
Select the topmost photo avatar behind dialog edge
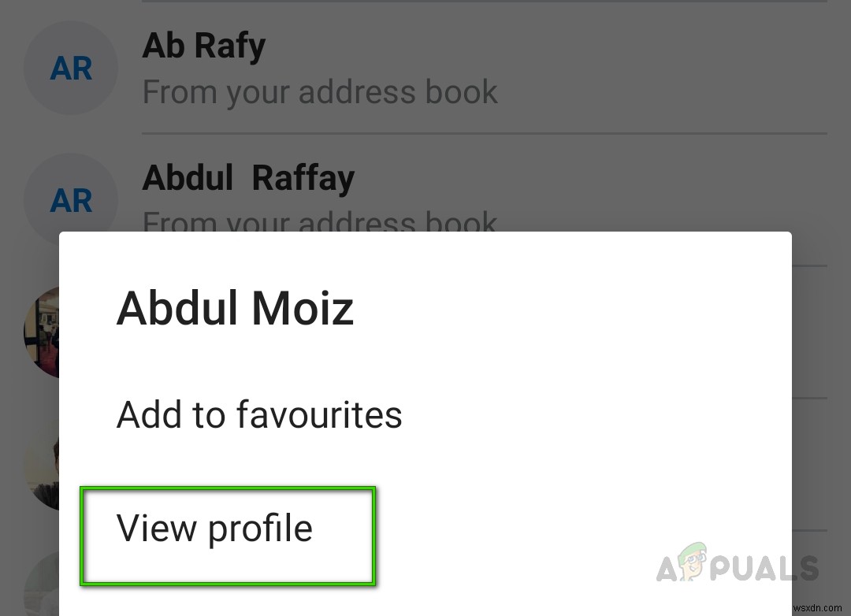[x=41, y=331]
